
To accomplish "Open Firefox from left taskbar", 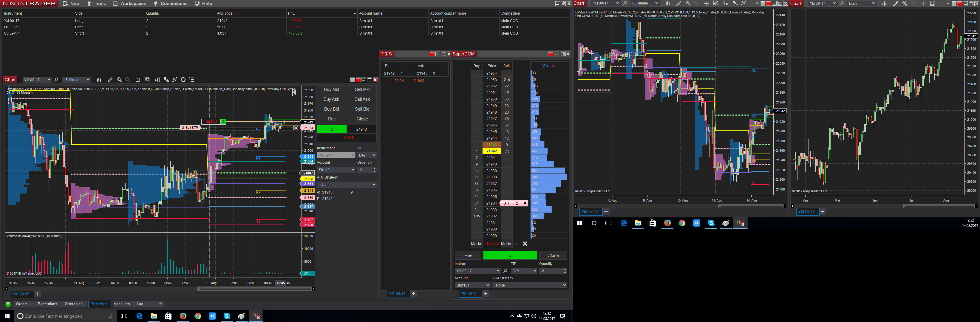I will pyautogui.click(x=183, y=316).
